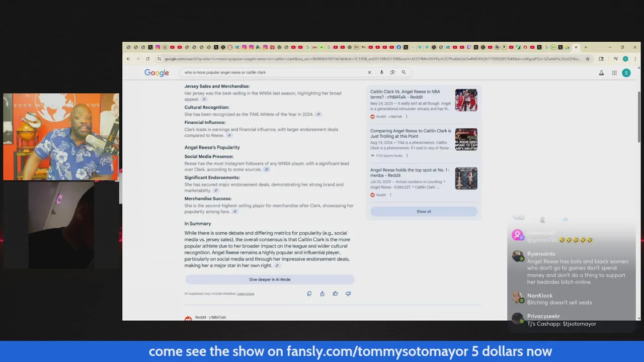Open 'Comparing Angel Reese to Caitlin Clark' link
This screenshot has width=644, height=362.
tap(411, 134)
